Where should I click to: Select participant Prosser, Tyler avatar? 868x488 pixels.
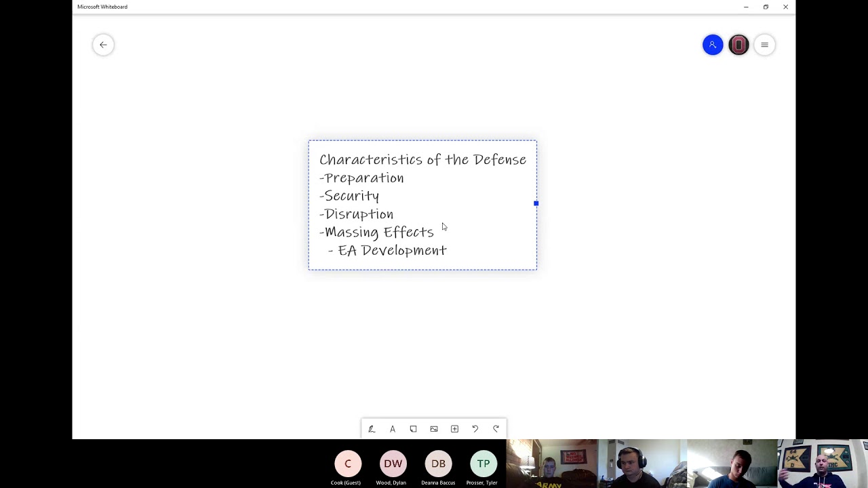[x=483, y=464]
